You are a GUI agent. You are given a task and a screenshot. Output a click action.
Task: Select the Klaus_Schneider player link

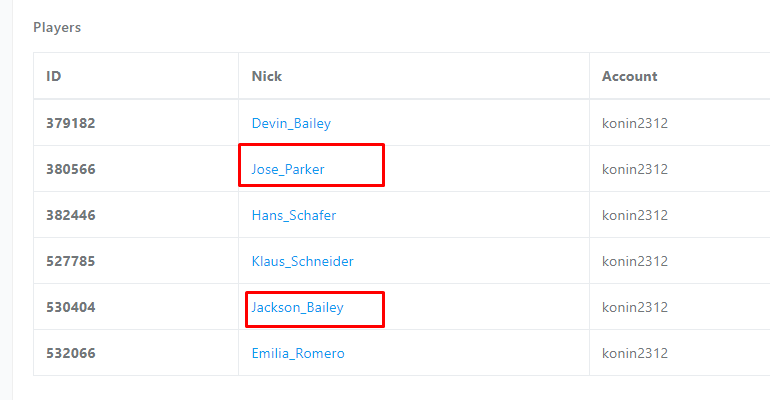[x=302, y=261]
